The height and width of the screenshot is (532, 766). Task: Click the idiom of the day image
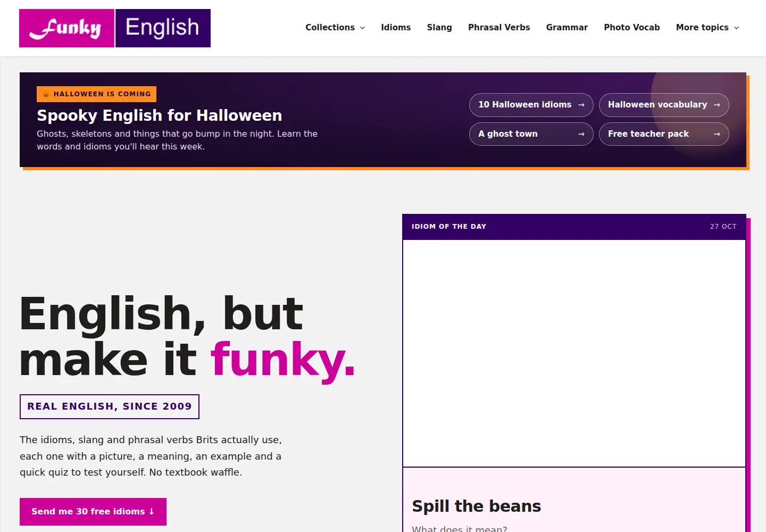pos(574,353)
